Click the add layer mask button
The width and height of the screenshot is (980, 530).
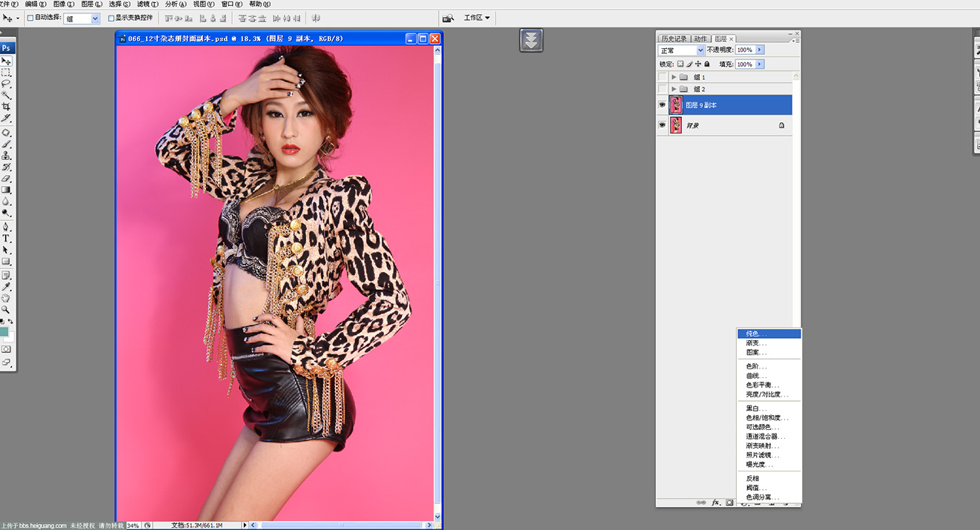click(x=729, y=503)
